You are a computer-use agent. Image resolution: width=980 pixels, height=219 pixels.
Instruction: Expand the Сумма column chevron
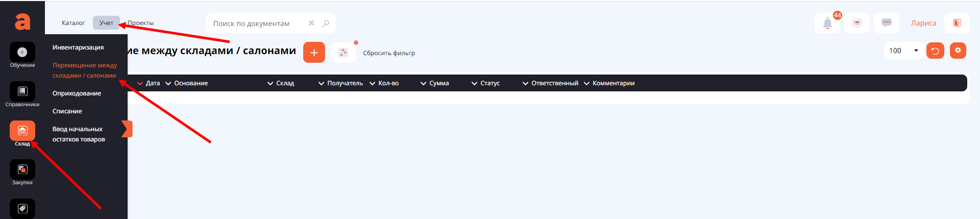(423, 83)
